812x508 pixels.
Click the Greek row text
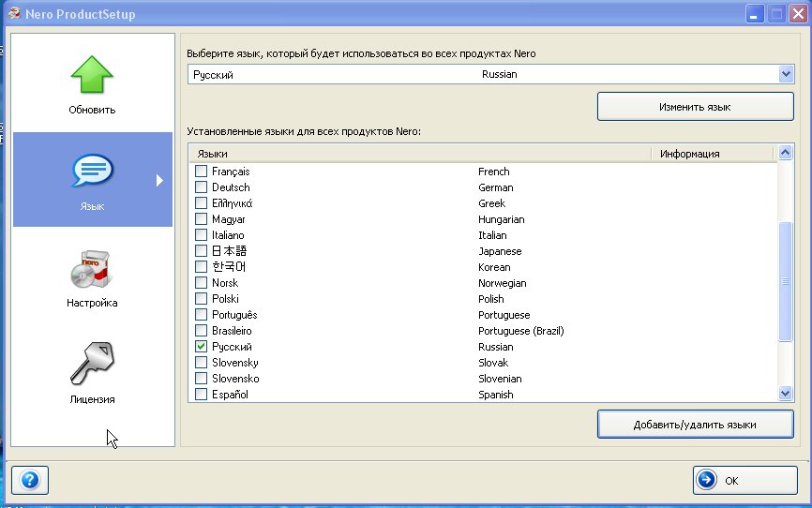click(x=491, y=203)
